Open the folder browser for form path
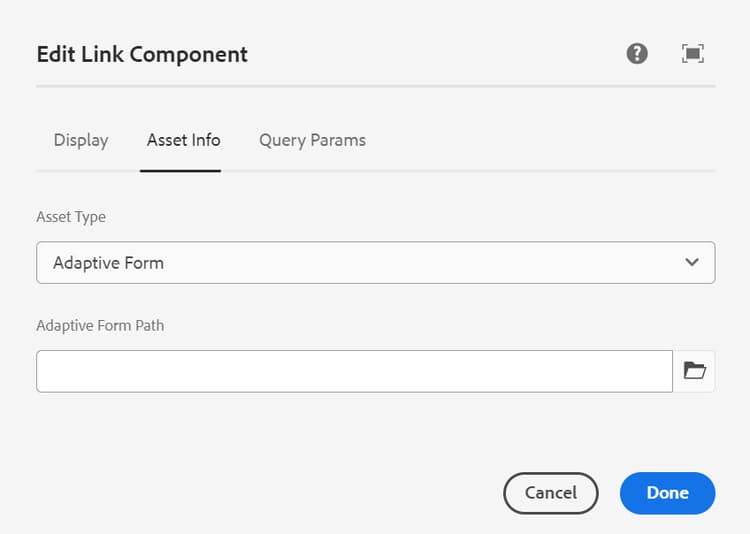This screenshot has width=750, height=534. click(694, 371)
